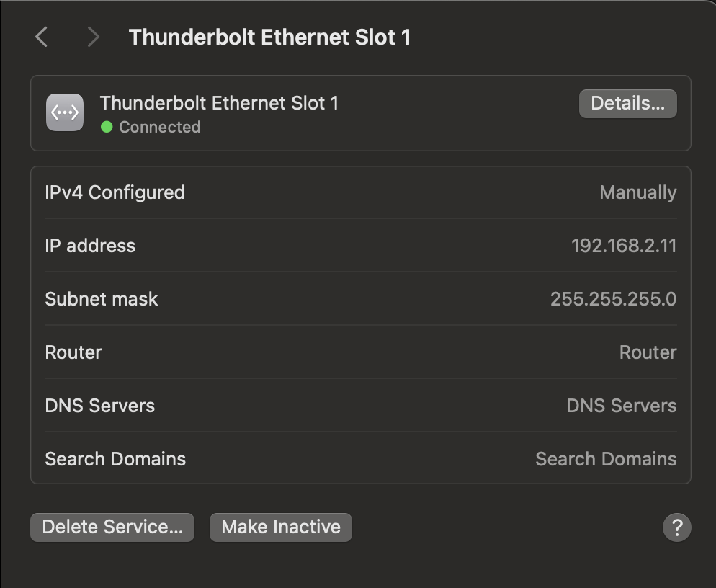Click the empty Router placeholder field

coord(648,352)
